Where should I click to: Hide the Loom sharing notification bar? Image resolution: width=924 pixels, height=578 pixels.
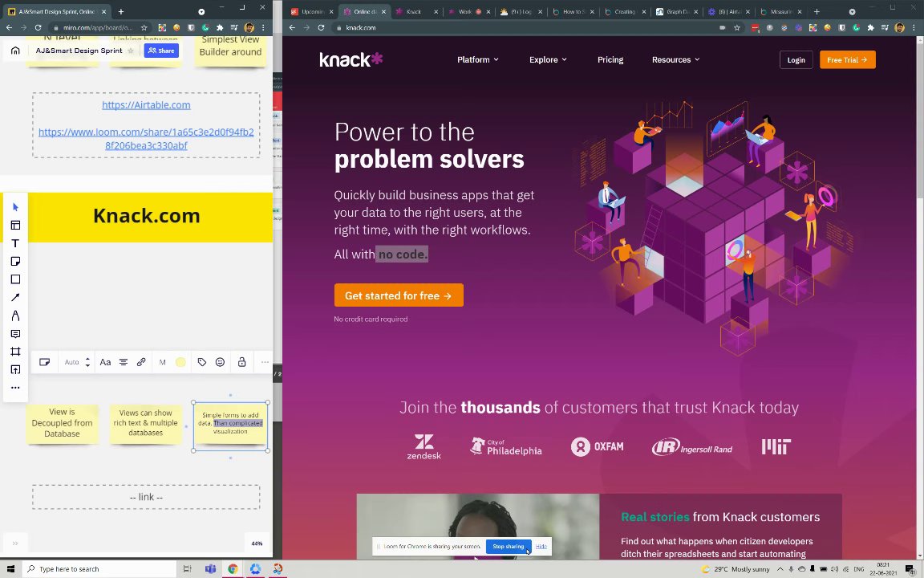click(541, 546)
